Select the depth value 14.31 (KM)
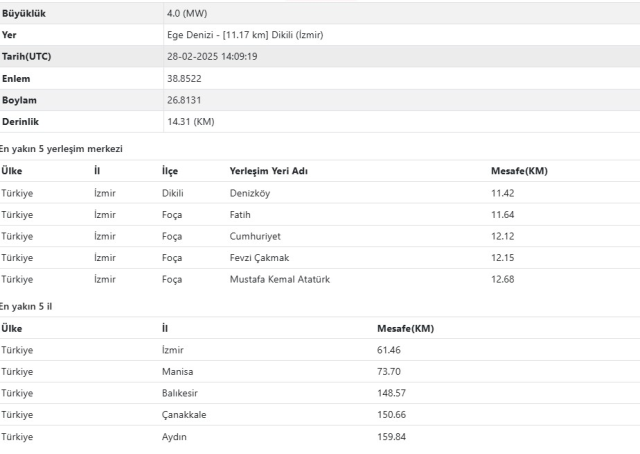640x454 pixels. [x=191, y=122]
